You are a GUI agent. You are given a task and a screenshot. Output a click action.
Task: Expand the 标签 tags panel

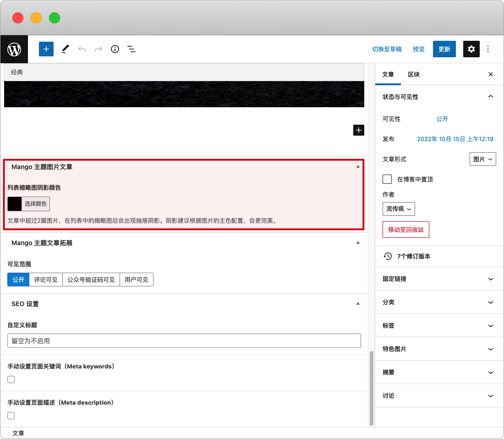pyautogui.click(x=439, y=325)
